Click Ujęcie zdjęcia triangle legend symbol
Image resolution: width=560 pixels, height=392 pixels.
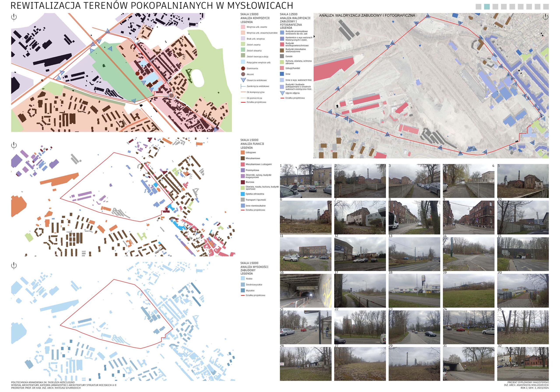click(x=282, y=93)
